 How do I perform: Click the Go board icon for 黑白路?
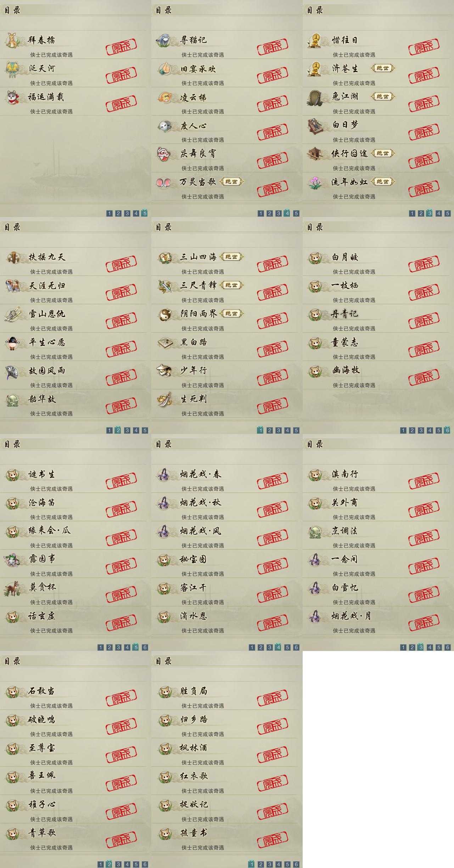tap(164, 342)
